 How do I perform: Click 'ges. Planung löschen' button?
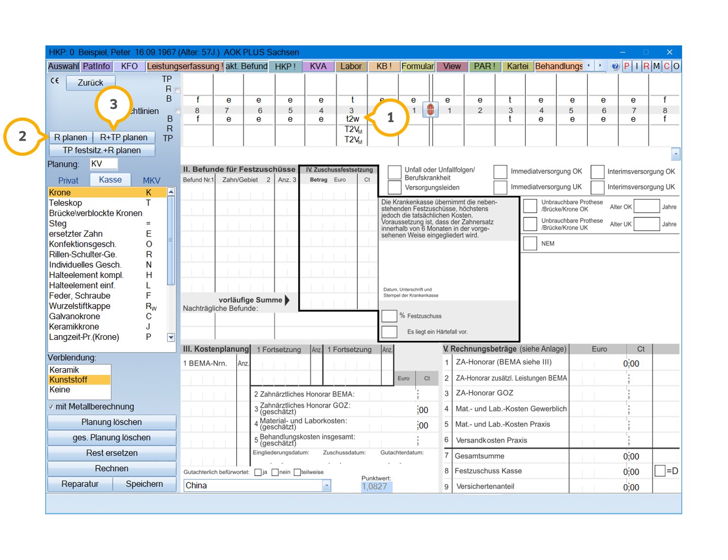112,437
